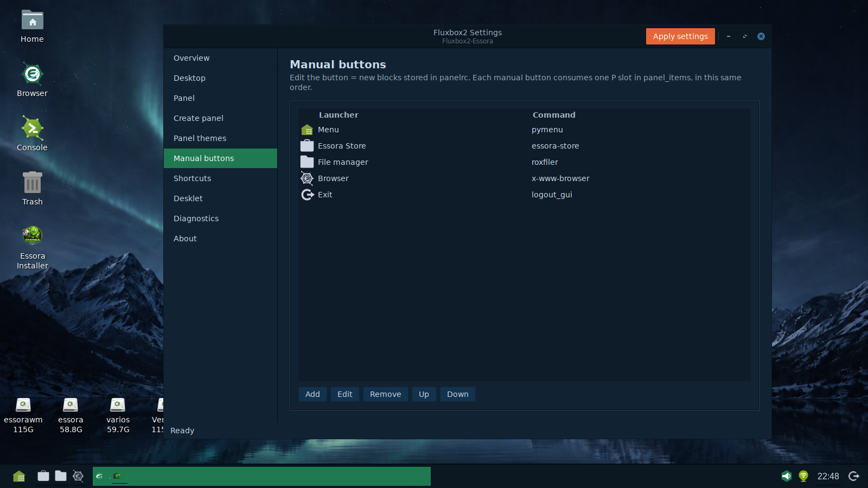
Task: Click the Exit launcher icon in list
Action: [x=307, y=195]
